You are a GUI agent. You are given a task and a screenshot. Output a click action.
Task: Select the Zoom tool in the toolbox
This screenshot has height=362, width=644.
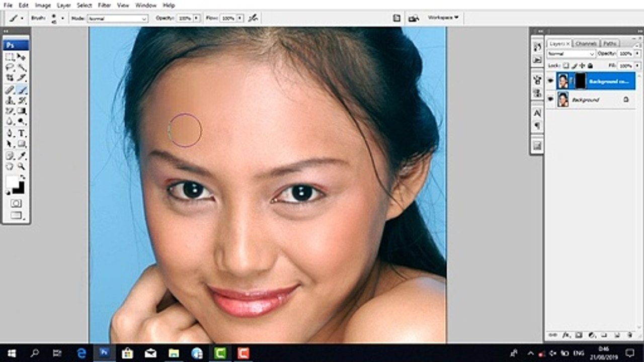[22, 166]
